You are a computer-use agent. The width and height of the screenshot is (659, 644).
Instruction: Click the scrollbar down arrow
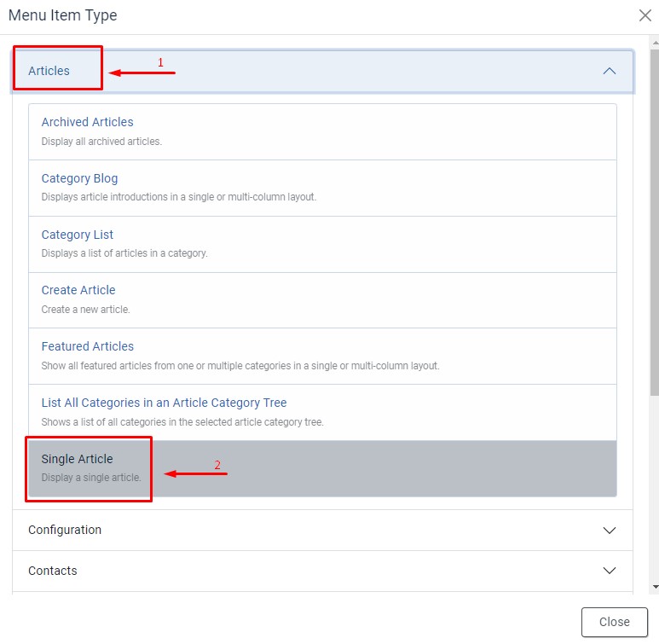pyautogui.click(x=654, y=587)
